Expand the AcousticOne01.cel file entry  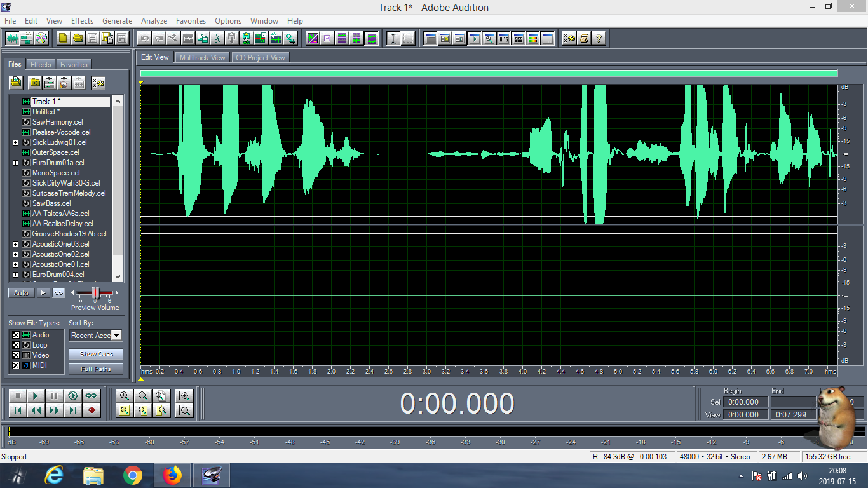click(x=15, y=264)
